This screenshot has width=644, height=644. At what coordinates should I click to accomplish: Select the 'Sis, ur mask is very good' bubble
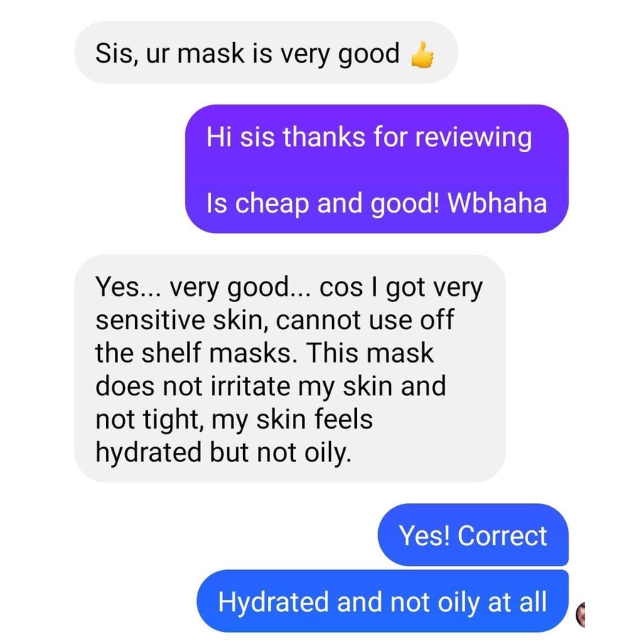(266, 53)
